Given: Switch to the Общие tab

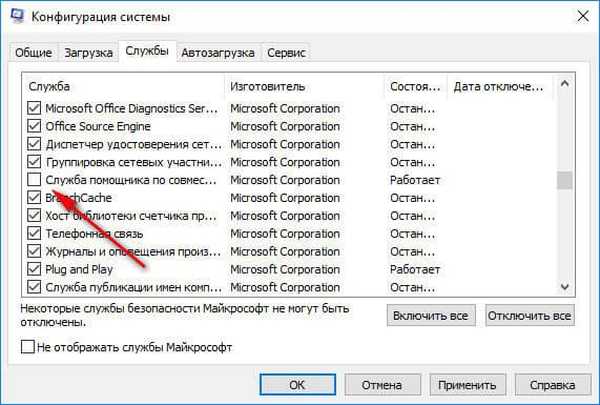Looking at the screenshot, I should (x=35, y=52).
